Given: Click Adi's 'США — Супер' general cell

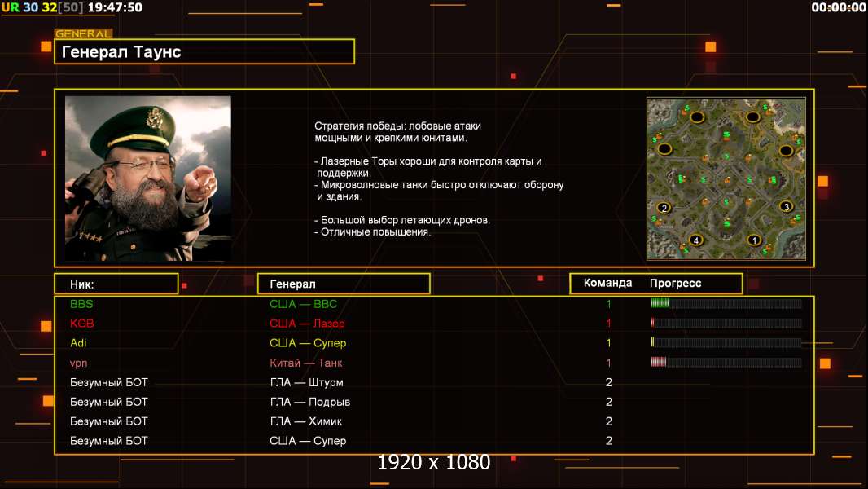Looking at the screenshot, I should pyautogui.click(x=308, y=343).
